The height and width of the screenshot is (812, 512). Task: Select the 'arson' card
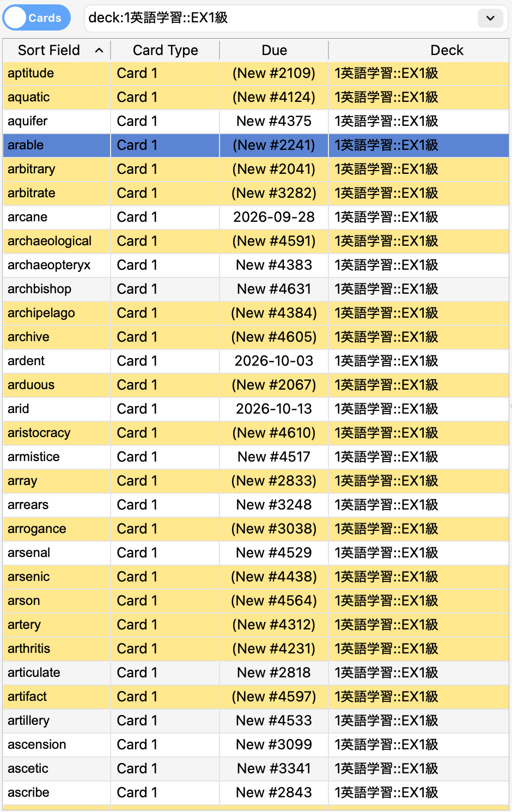click(256, 601)
